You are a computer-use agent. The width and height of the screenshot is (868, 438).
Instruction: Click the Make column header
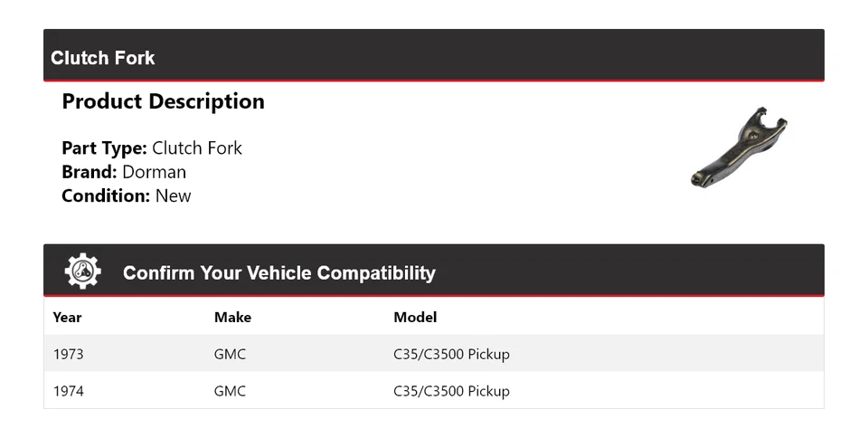tap(232, 317)
